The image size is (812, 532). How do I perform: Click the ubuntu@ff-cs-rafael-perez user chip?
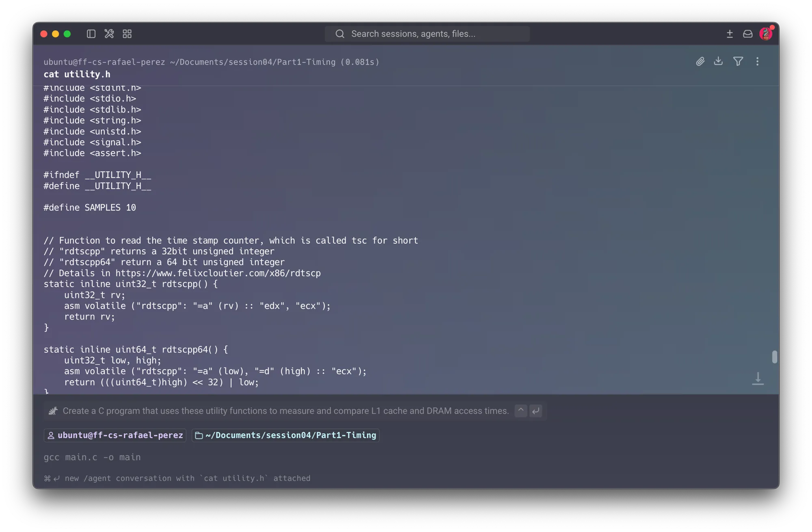[115, 435]
